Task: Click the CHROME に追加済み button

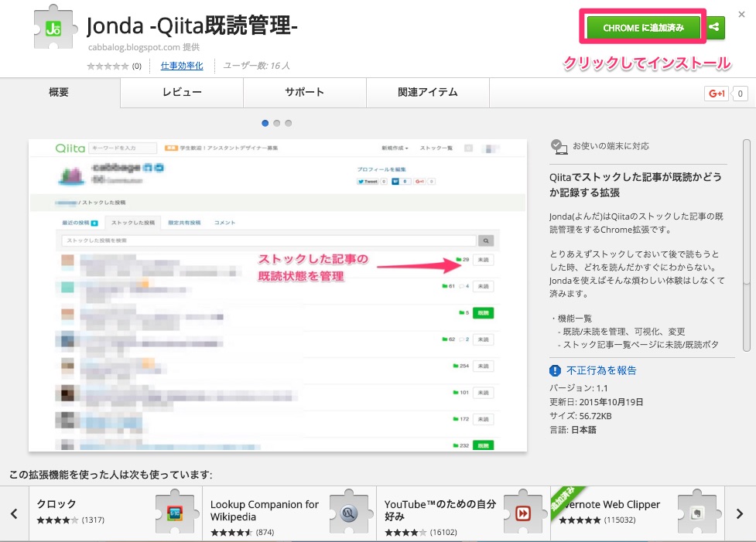Action: click(643, 28)
